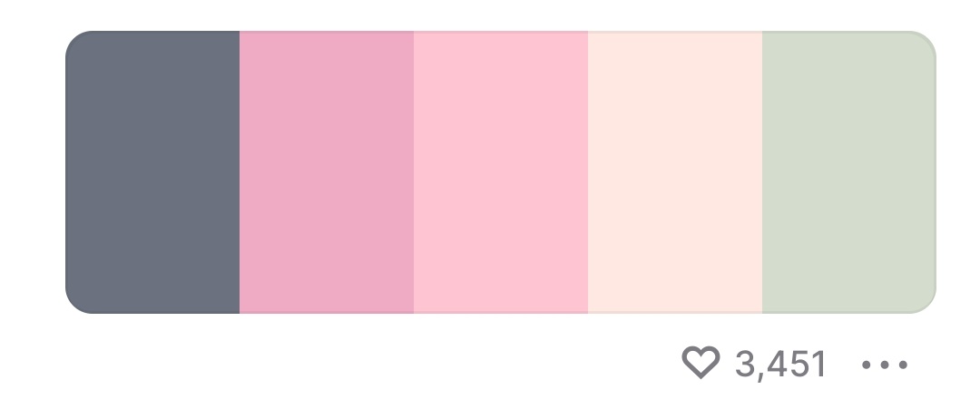Open the palette by its gray stripe
This screenshot has height=409, width=980.
pos(152,172)
